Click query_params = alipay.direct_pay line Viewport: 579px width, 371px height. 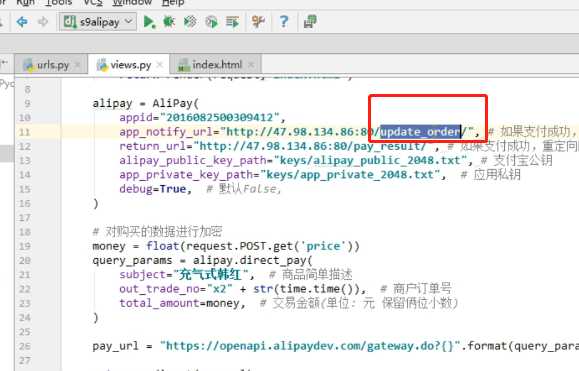(x=202, y=260)
